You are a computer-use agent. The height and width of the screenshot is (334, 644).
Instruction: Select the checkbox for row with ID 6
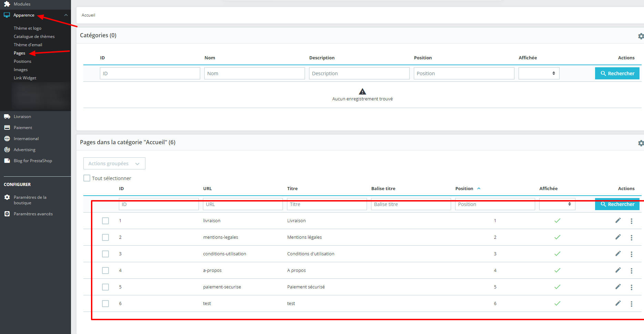point(105,304)
